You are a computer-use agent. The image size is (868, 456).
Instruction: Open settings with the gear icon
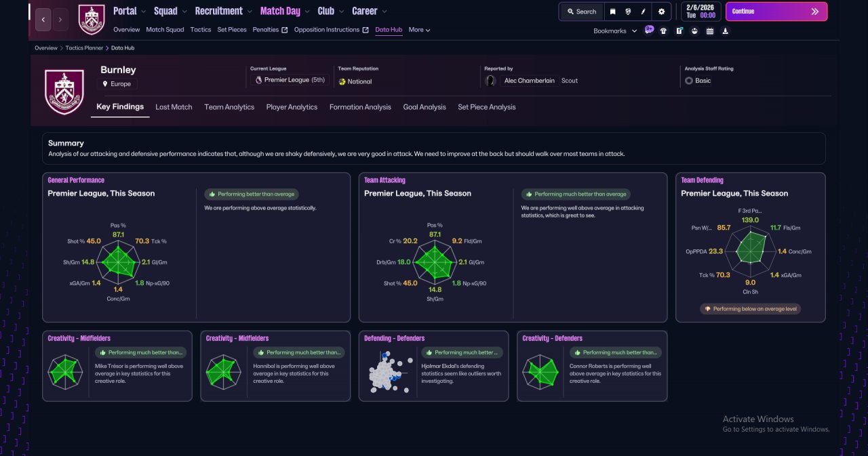pos(662,12)
